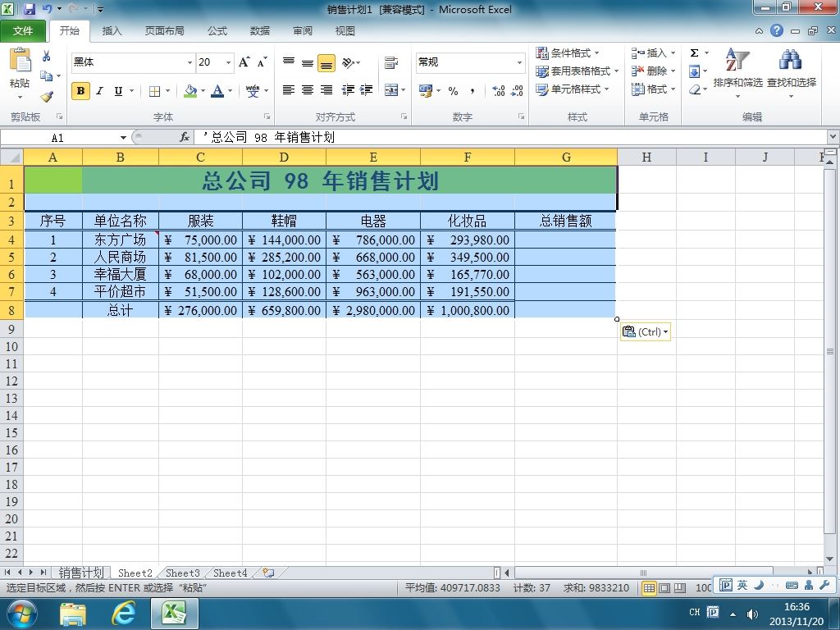840x630 pixels.
Task: Select row 5 header
Action: click(x=11, y=257)
